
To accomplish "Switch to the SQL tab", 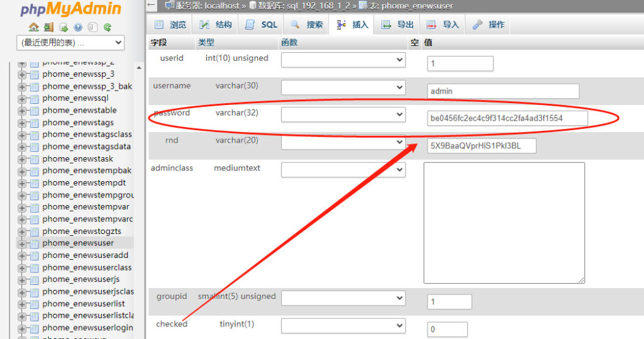I will [262, 25].
